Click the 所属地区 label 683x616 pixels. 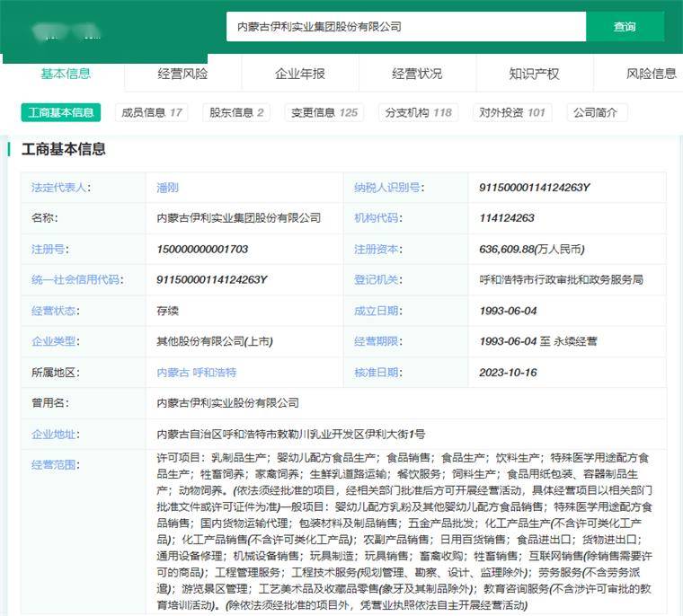point(56,373)
